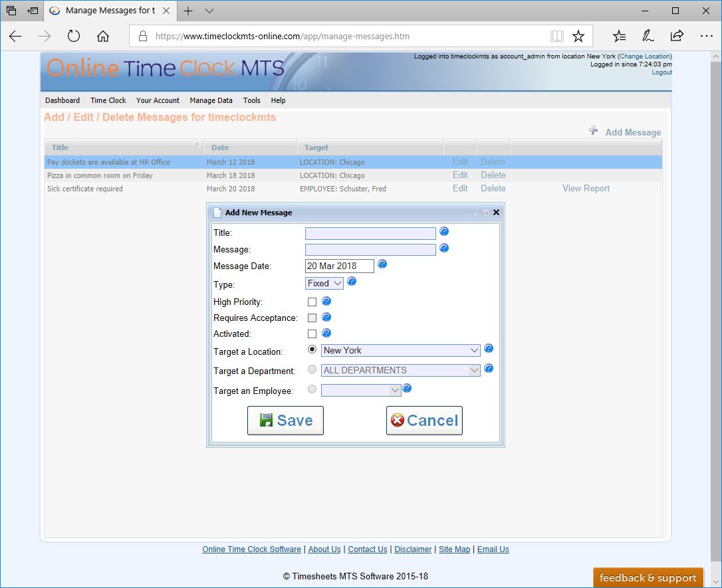Viewport: 722px width, 588px height.
Task: Click help icon for Target an Employee
Action: point(407,388)
